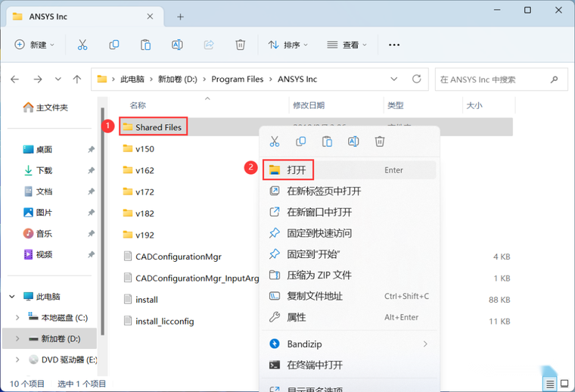Click the paste icon in the context menu

click(x=327, y=142)
